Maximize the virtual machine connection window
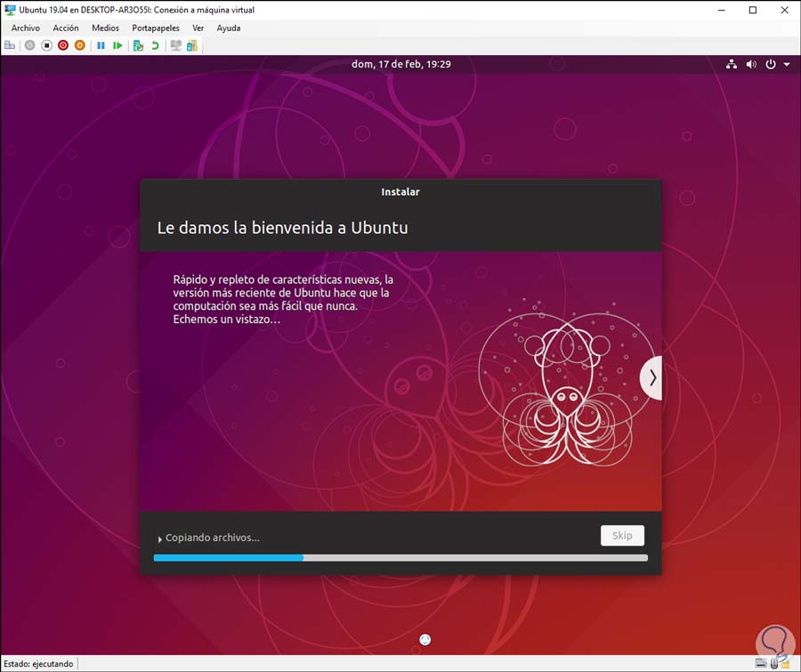Image resolution: width=801 pixels, height=672 pixels. click(752, 10)
